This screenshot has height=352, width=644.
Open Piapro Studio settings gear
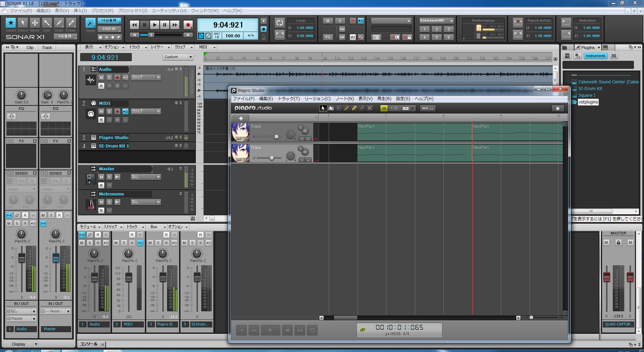558,108
